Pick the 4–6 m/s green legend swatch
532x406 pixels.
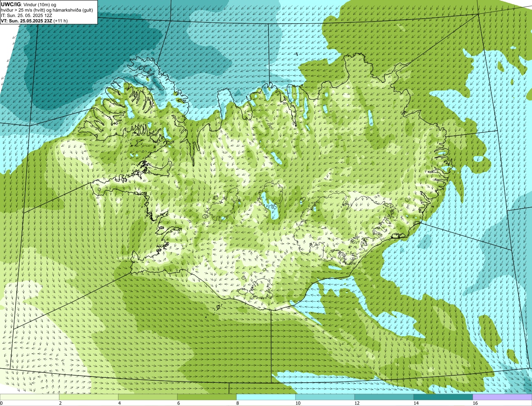pos(148,397)
